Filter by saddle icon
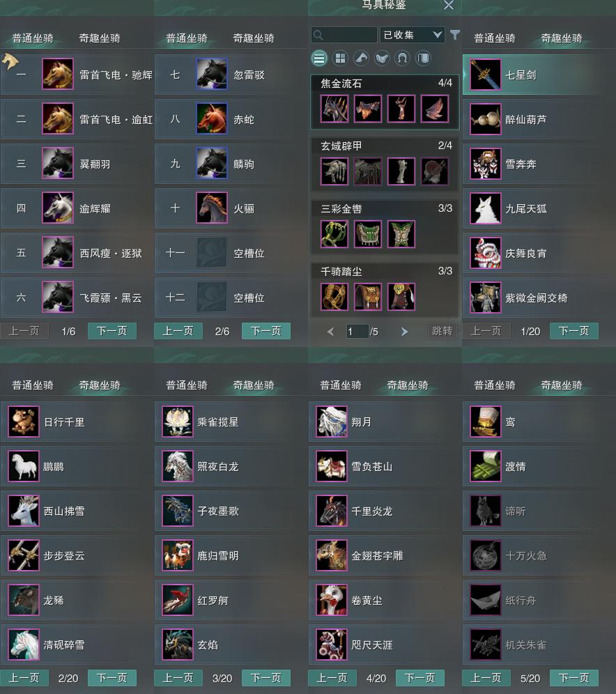Screen dimensions: 616x694 click(382, 58)
